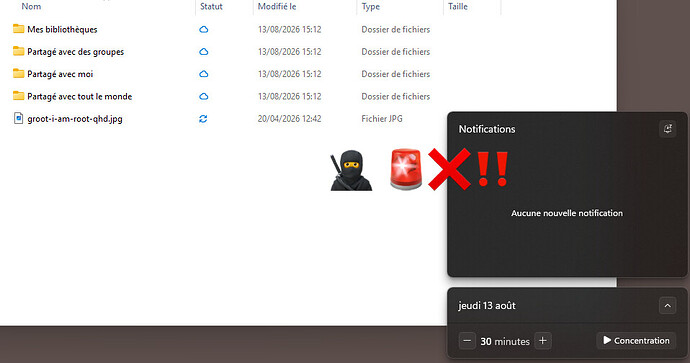Sort by the Type column header
Image resolution: width=690 pixels, height=363 pixels.
click(x=371, y=7)
